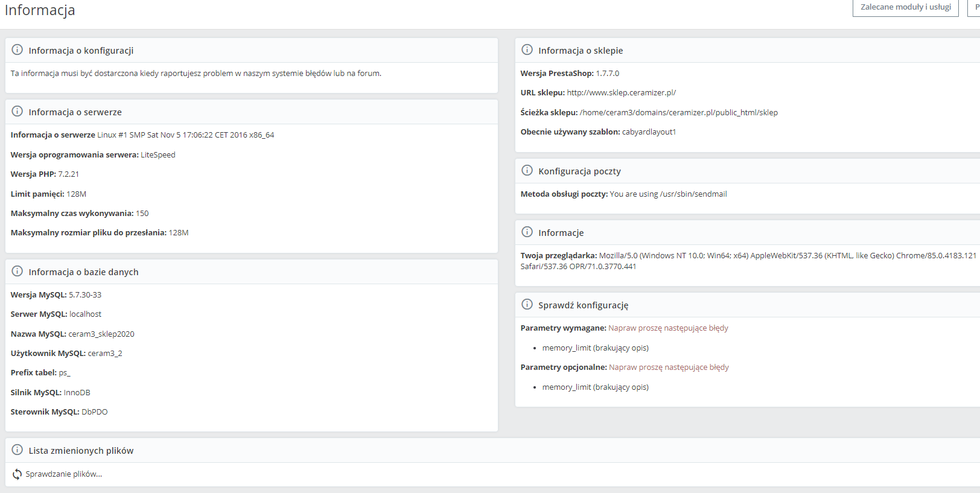The height and width of the screenshot is (493, 980).
Task: Click the shop URL http://www.sklep.ceramizer.pl/
Action: point(621,93)
